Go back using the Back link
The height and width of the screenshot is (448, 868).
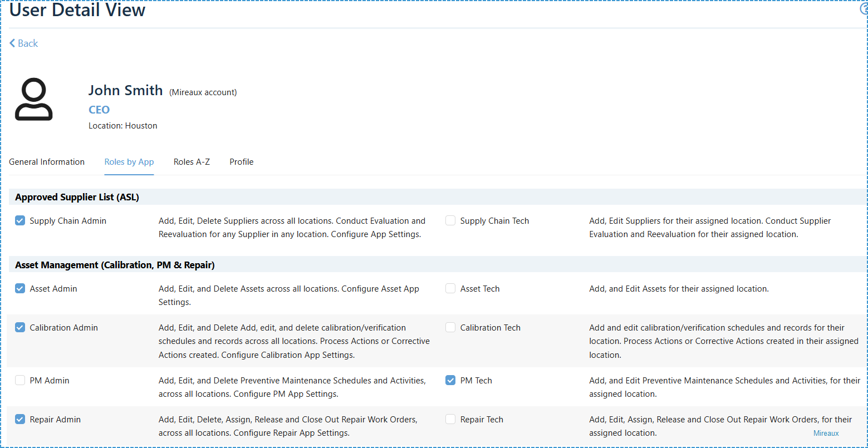(x=23, y=43)
